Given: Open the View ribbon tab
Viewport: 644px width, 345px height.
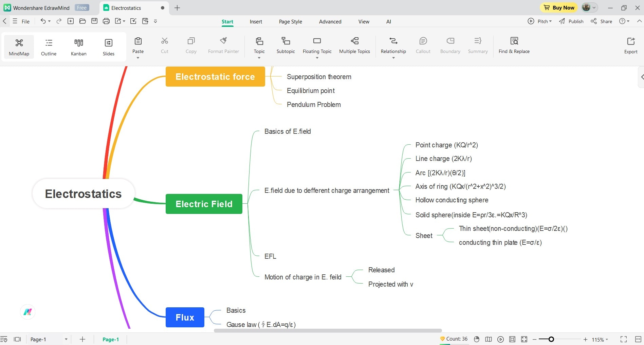Looking at the screenshot, I should tap(364, 21).
